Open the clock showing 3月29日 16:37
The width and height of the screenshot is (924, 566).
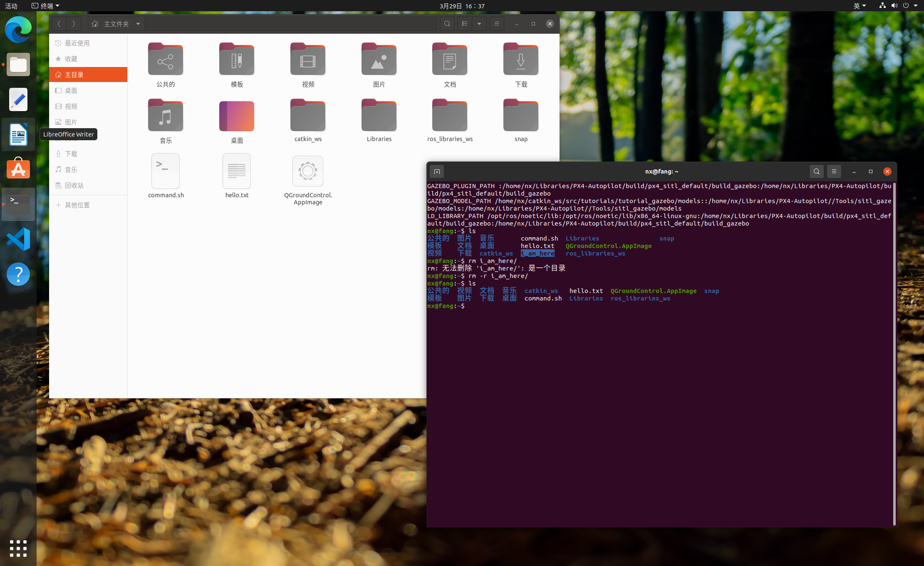coord(462,6)
